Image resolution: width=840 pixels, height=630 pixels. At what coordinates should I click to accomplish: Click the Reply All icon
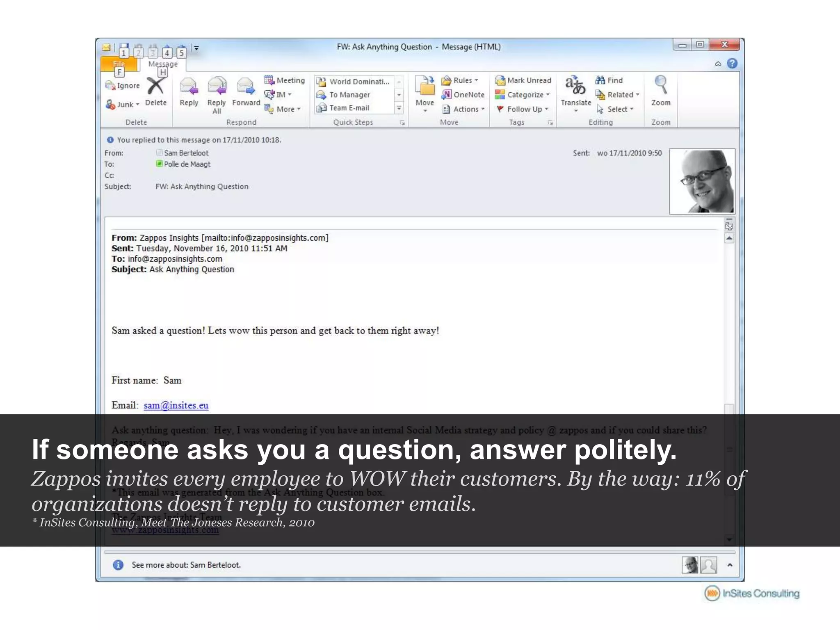(217, 95)
